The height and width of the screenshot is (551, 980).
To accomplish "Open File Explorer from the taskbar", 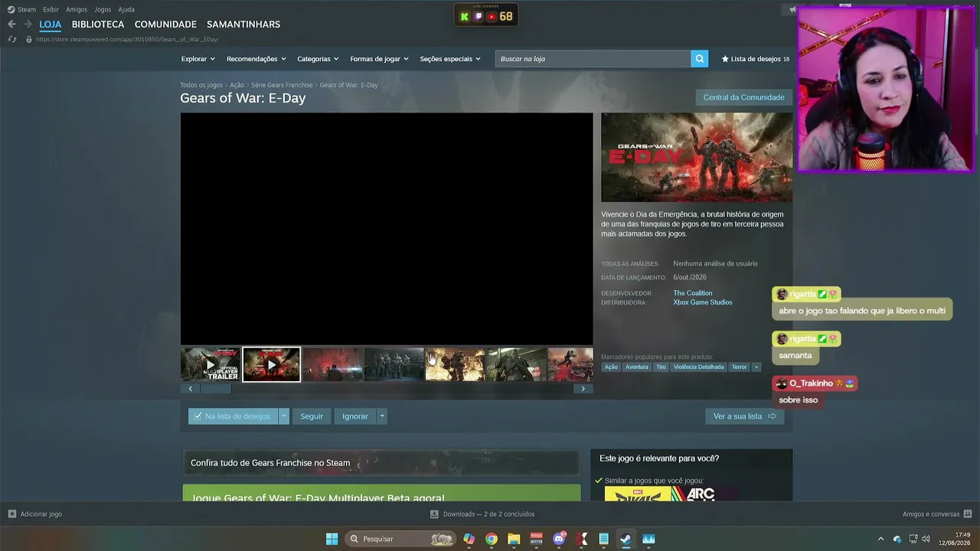I will click(514, 539).
